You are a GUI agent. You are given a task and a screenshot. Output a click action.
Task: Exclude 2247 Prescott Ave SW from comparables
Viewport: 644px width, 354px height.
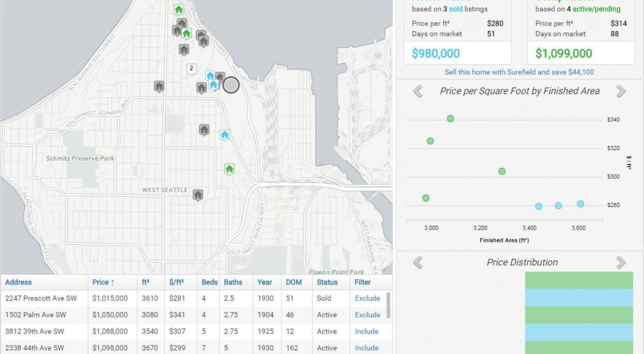367,298
